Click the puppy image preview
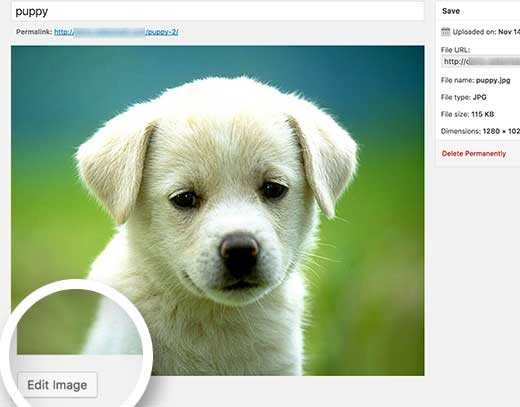The image size is (520, 407). click(x=218, y=211)
